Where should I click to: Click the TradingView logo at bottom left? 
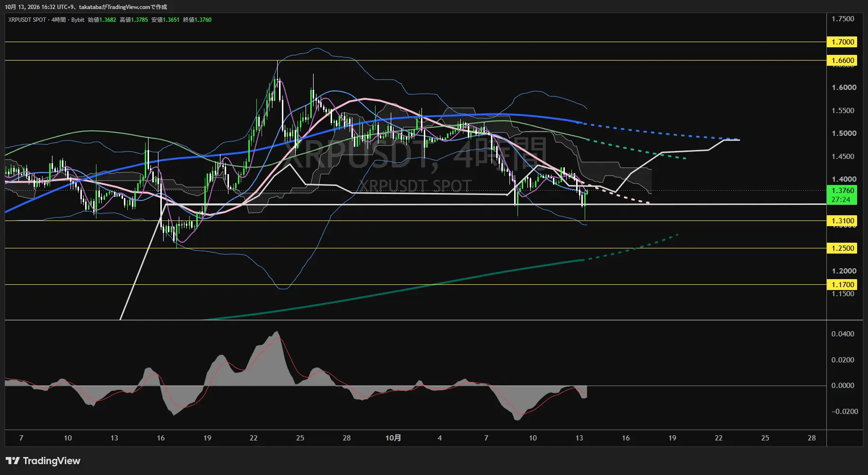[43, 461]
